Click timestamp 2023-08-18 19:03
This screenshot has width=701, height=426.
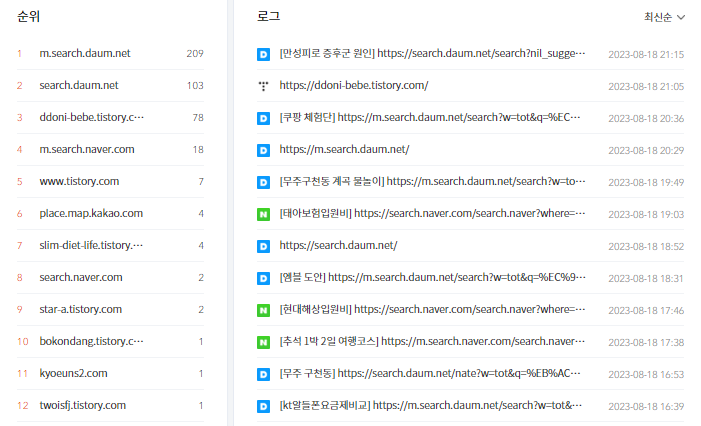tap(646, 215)
